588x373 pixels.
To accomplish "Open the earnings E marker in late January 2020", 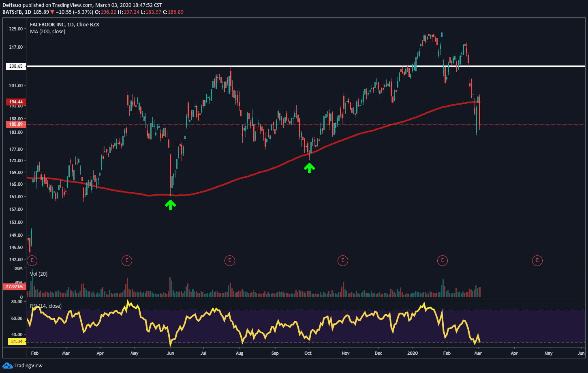I will [443, 260].
